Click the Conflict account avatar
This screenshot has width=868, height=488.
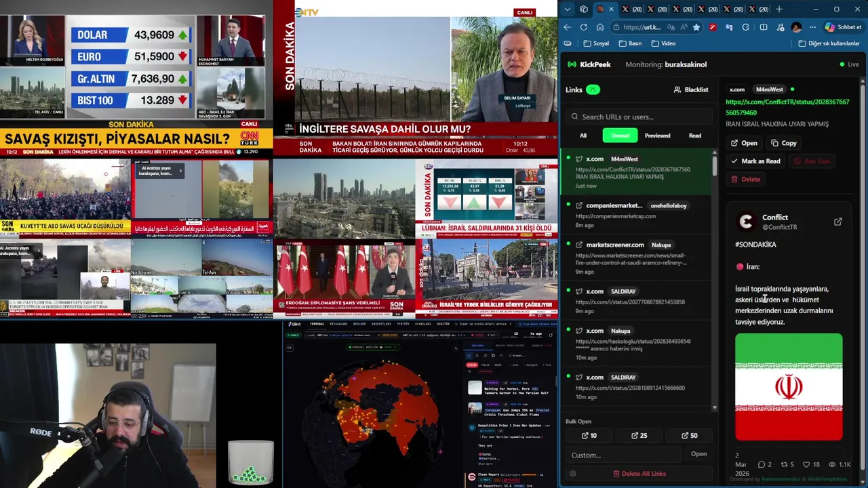[x=746, y=222]
